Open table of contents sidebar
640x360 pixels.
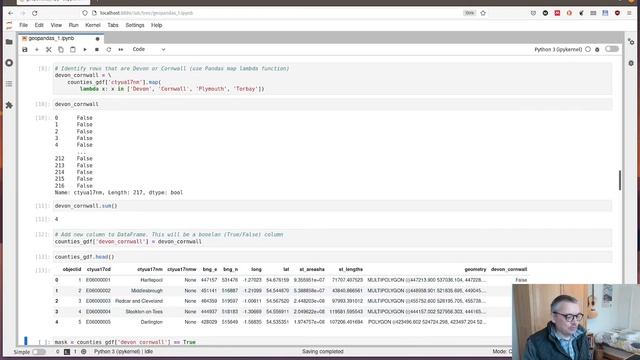[x=9, y=84]
